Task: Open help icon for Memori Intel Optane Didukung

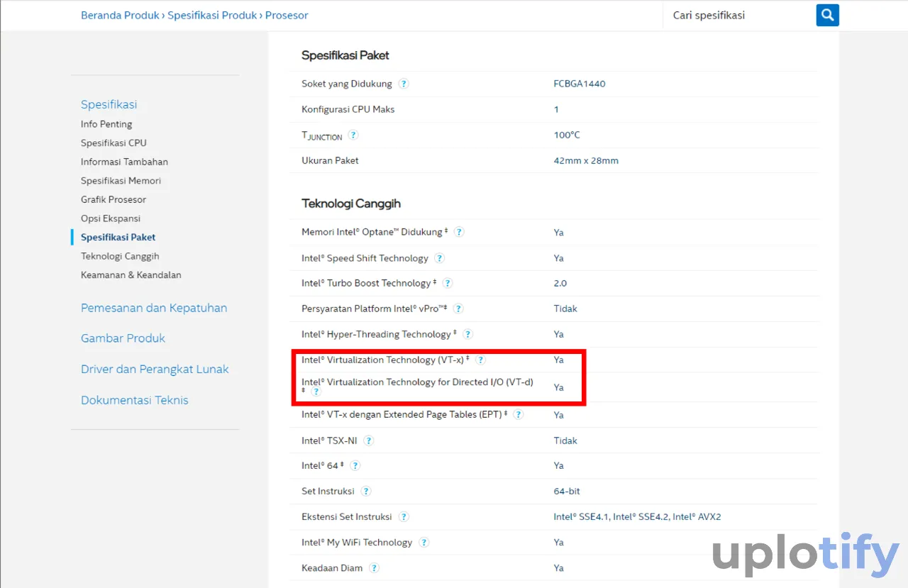Action: tap(459, 232)
